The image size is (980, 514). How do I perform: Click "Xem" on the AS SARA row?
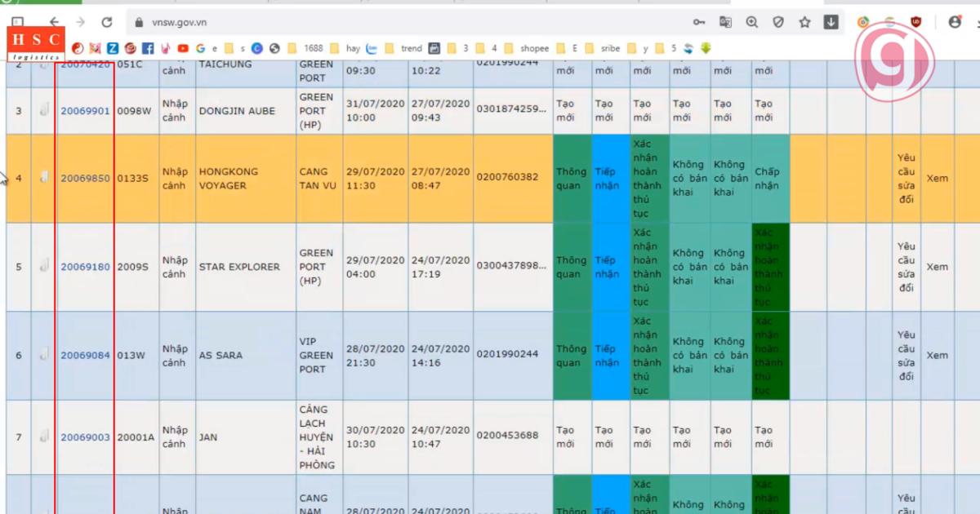point(938,355)
